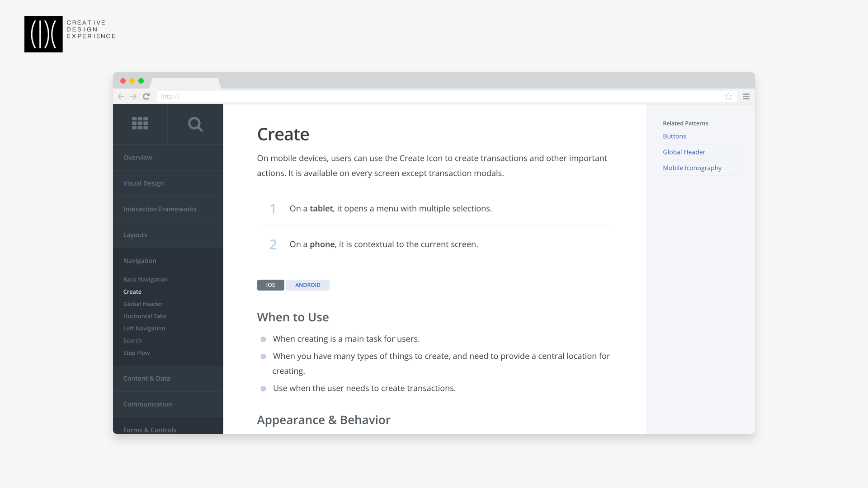The width and height of the screenshot is (868, 488).
Task: Open the Visual Design menu item
Action: point(168,183)
